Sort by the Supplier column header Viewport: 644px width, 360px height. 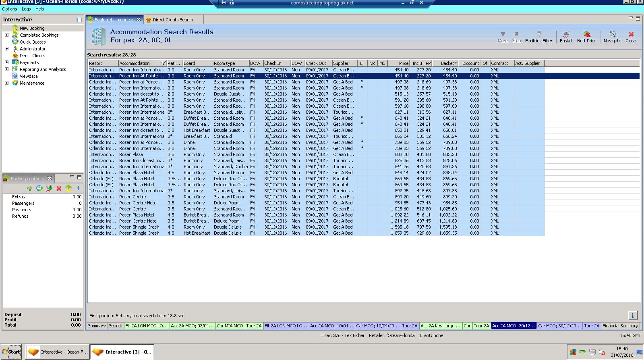click(345, 63)
